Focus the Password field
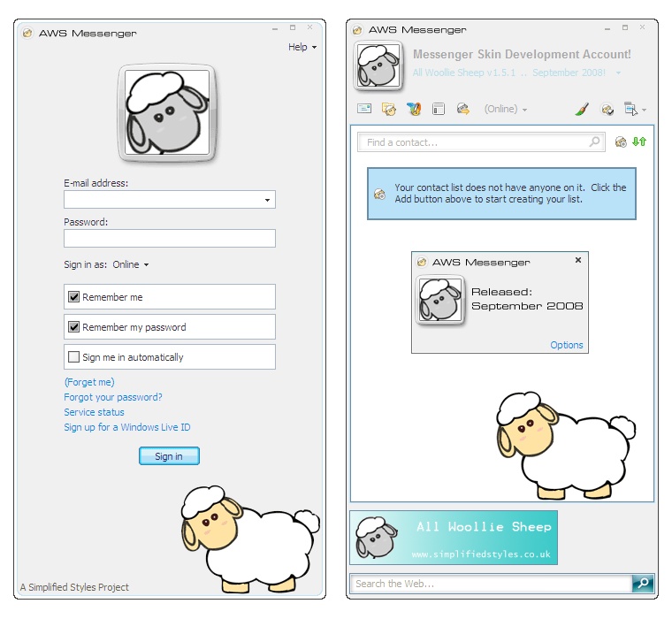Screen dimensions: 672x619 (x=170, y=239)
